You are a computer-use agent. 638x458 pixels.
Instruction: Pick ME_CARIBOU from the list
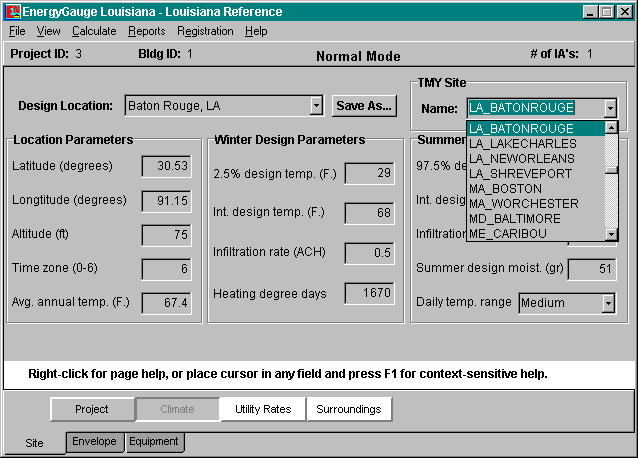[535, 234]
